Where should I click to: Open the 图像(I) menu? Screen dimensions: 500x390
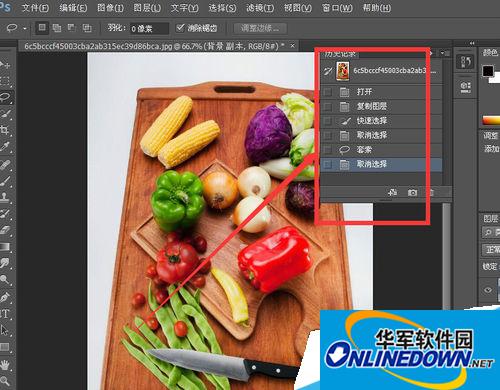[110, 8]
